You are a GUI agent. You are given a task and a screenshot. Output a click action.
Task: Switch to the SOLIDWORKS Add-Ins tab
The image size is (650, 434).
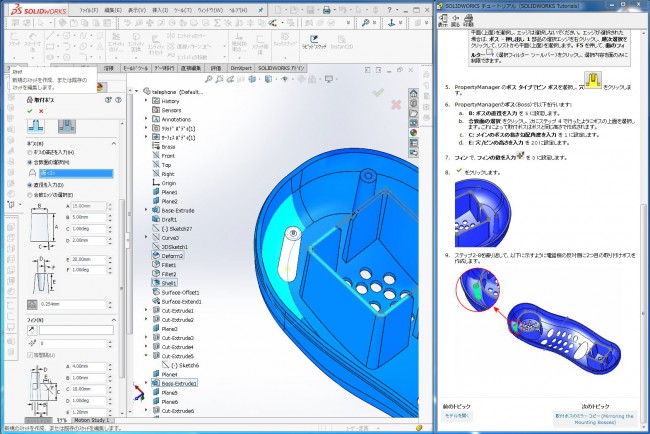click(281, 68)
